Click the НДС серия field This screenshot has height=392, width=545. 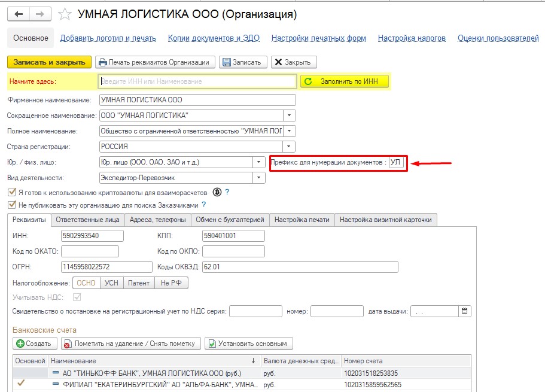coord(256,311)
